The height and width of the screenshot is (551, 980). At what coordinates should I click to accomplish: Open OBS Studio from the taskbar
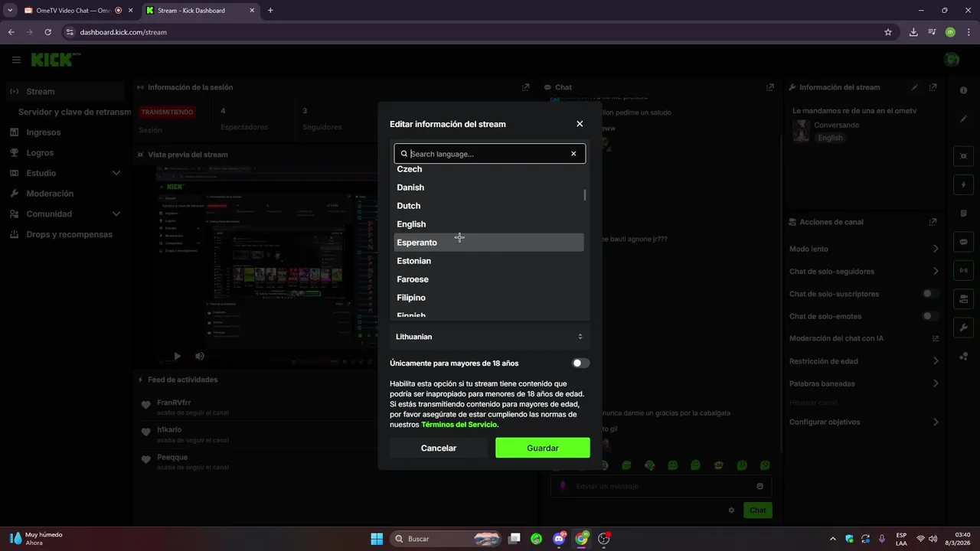[x=604, y=539]
